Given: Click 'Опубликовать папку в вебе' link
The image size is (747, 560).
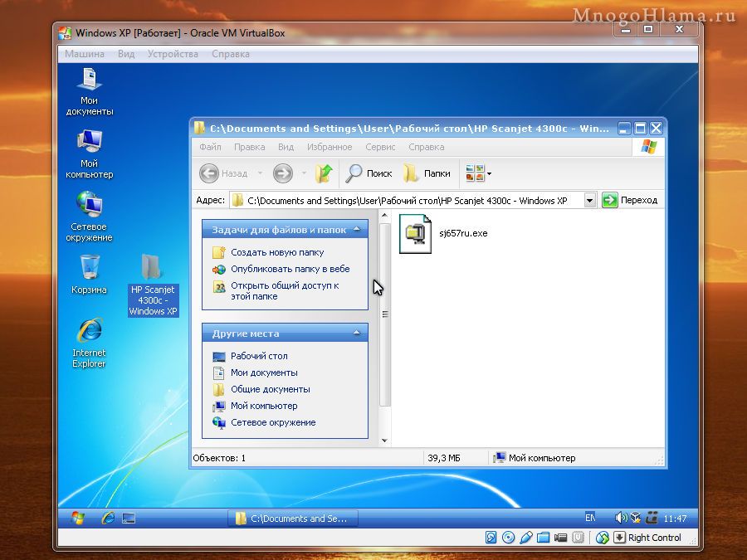Looking at the screenshot, I should tap(290, 269).
